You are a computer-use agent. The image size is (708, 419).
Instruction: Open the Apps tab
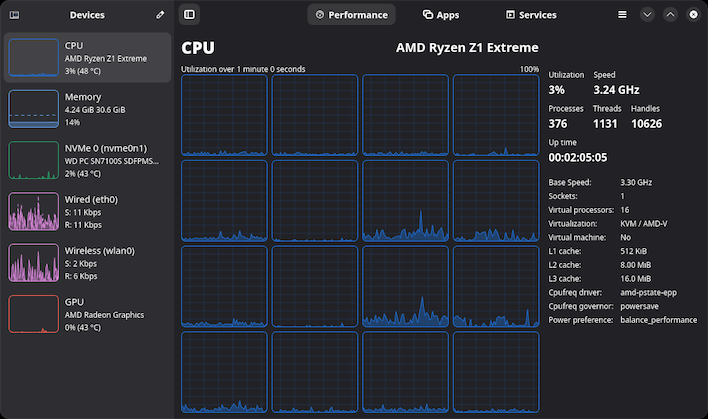click(x=441, y=15)
